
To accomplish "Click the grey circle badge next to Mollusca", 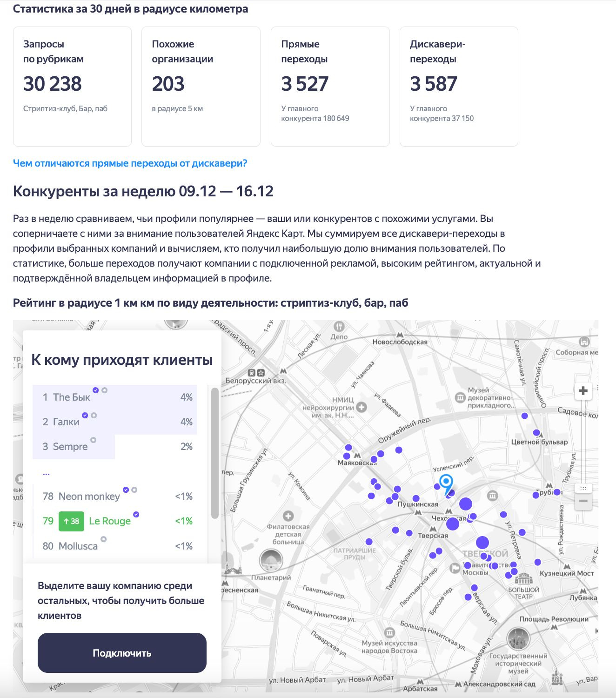I will coord(103,539).
